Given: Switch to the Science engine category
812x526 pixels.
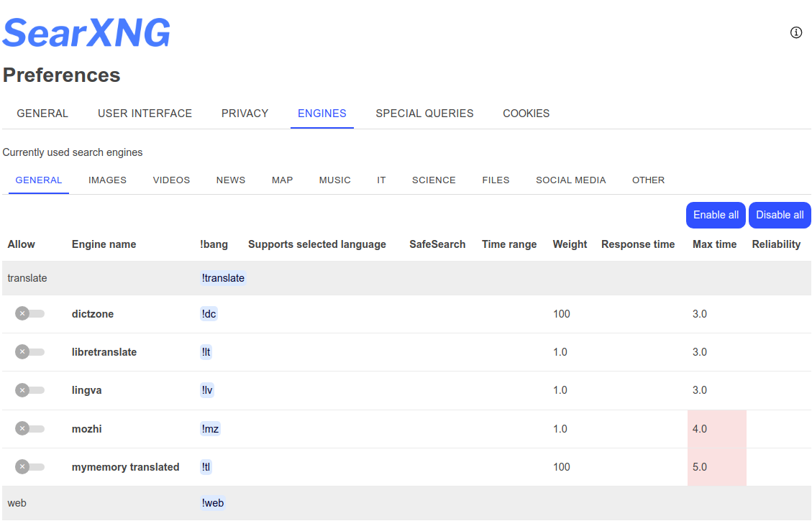Looking at the screenshot, I should [434, 180].
